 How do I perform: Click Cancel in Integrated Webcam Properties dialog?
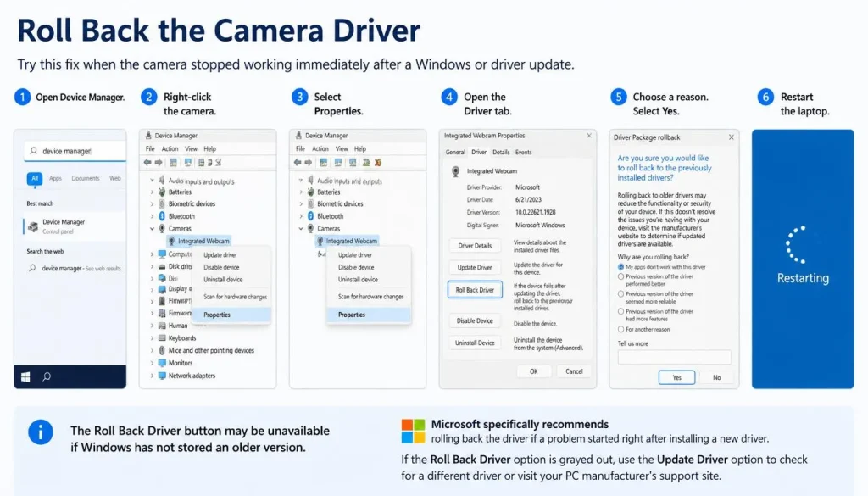click(574, 371)
